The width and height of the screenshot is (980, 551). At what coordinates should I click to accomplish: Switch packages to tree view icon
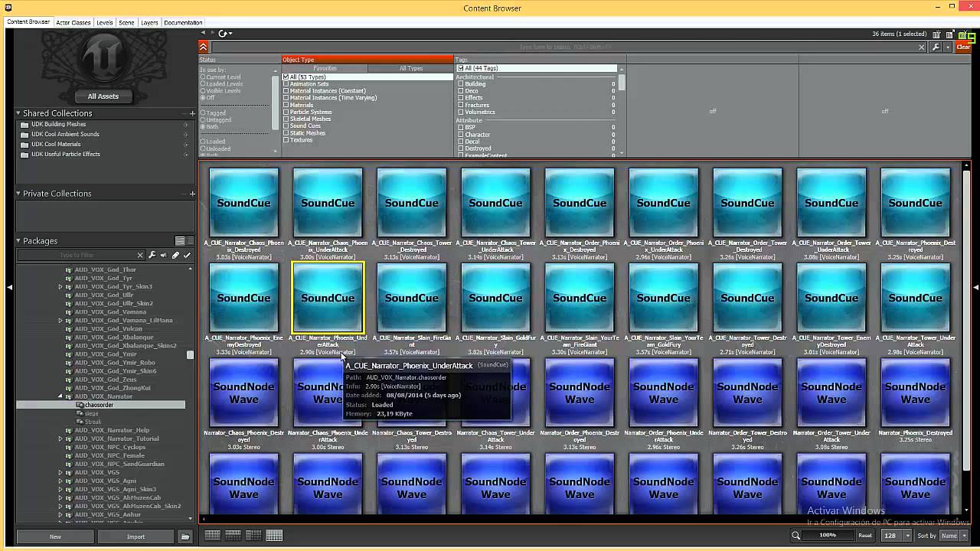180,240
